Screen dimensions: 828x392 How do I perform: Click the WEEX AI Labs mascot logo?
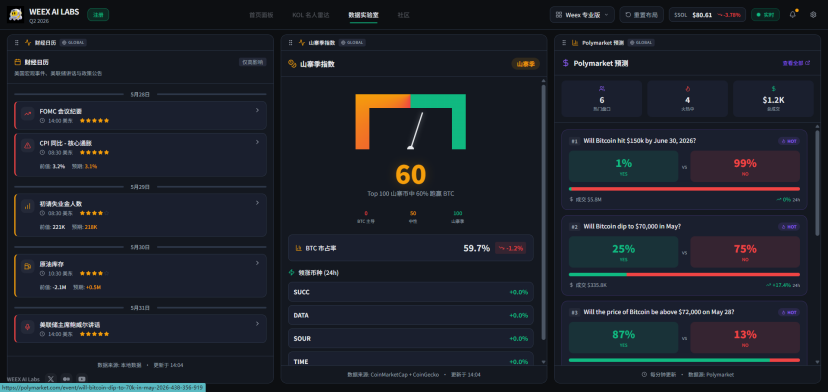pyautogui.click(x=15, y=14)
